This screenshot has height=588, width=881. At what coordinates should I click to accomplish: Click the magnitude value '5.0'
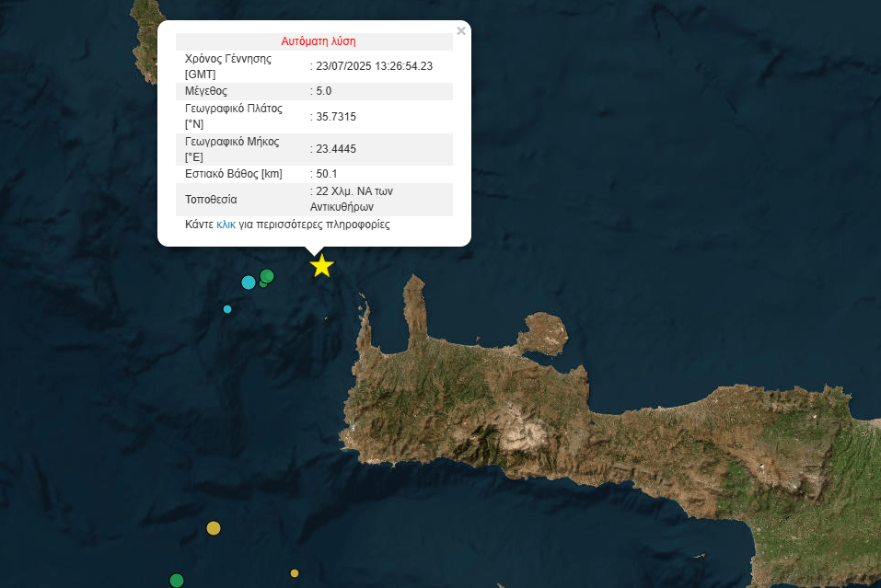(324, 91)
